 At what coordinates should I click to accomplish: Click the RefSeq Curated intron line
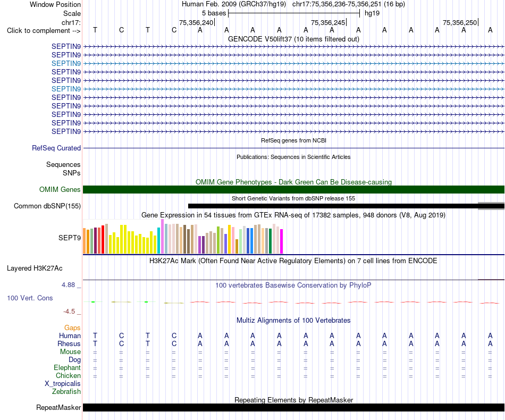click(293, 148)
